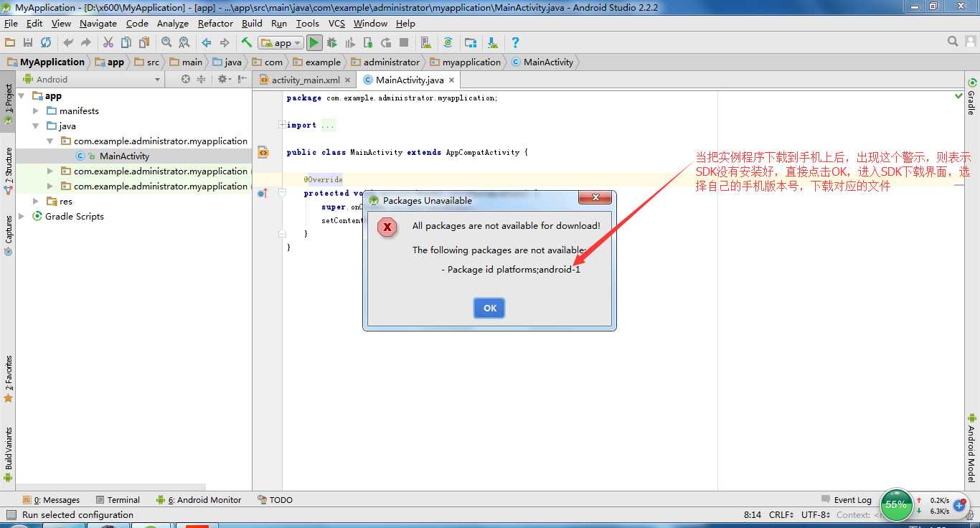Click Sync Project with Gradle Files icon

[x=448, y=43]
